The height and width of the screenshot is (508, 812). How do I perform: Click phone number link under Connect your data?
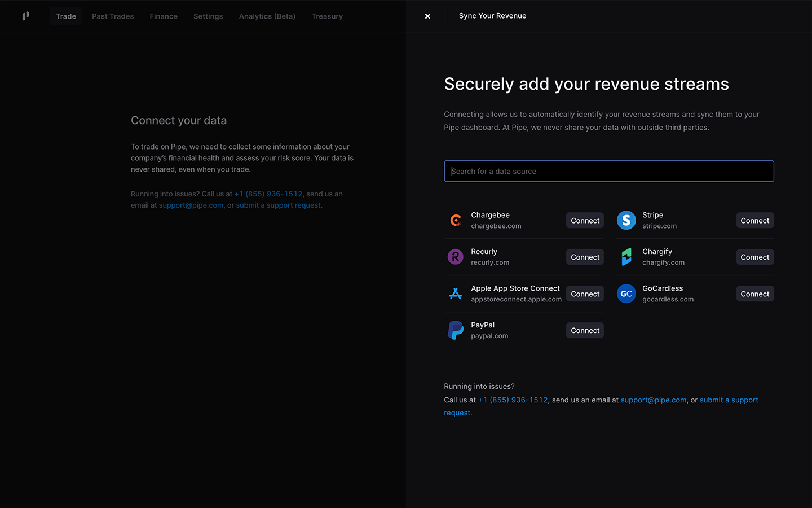pos(268,194)
